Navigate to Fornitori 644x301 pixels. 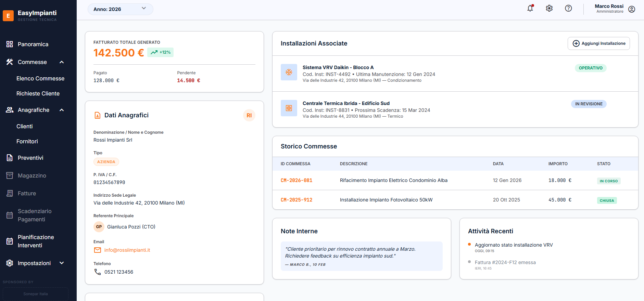point(27,141)
